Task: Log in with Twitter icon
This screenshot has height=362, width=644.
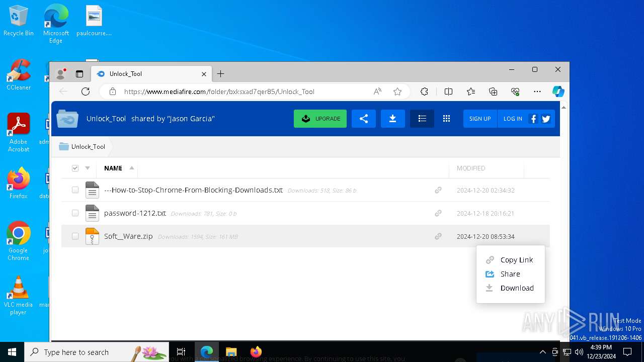Action: [x=546, y=119]
